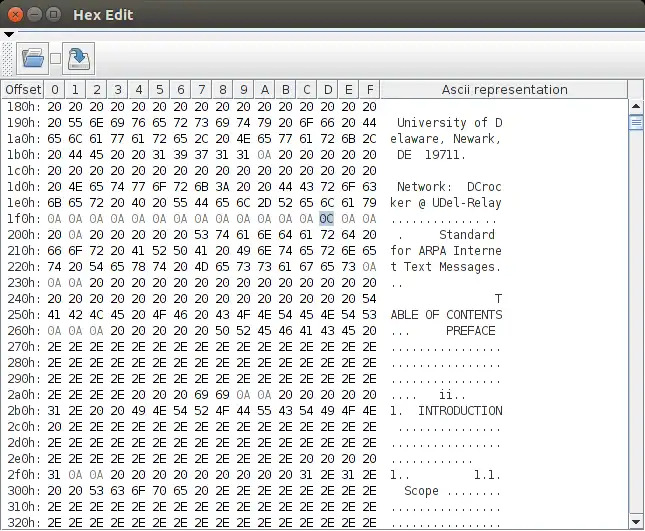The width and height of the screenshot is (645, 531).
Task: Select the highlighted 0C byte in row 1f0h
Action: pos(327,219)
